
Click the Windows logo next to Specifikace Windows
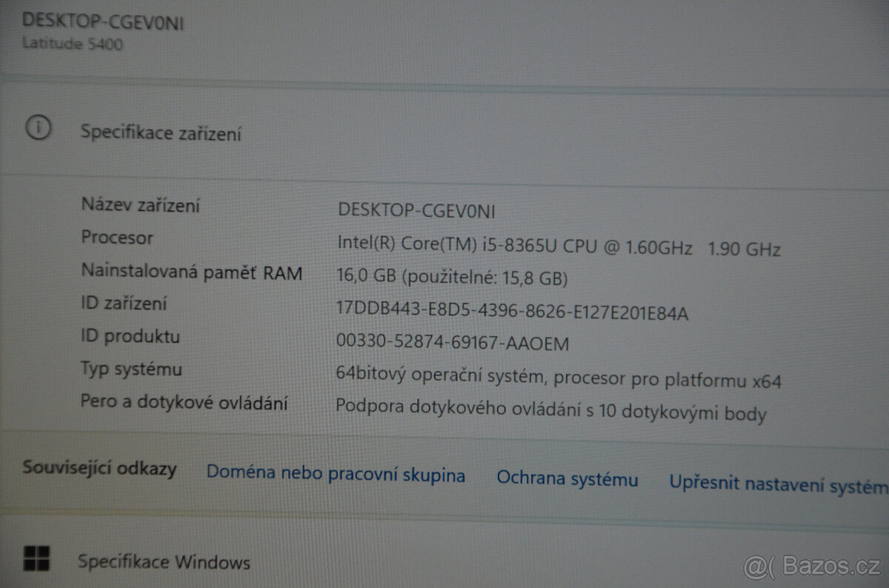tap(37, 561)
